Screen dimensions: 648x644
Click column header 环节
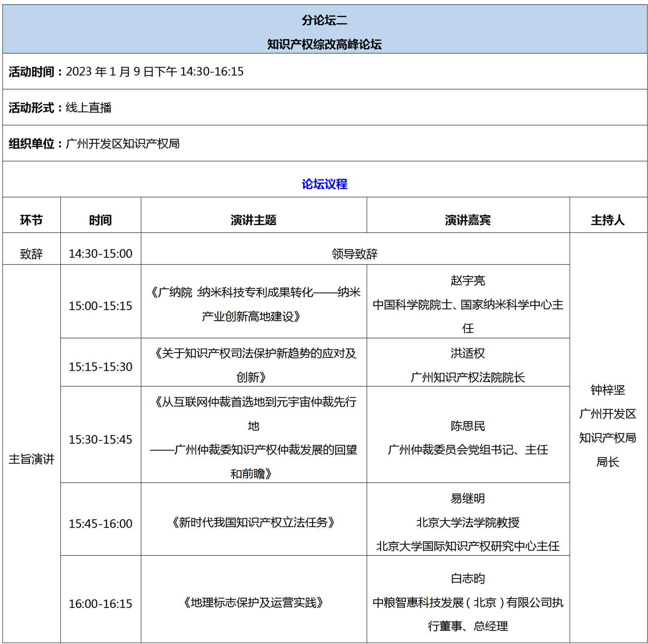click(x=31, y=220)
